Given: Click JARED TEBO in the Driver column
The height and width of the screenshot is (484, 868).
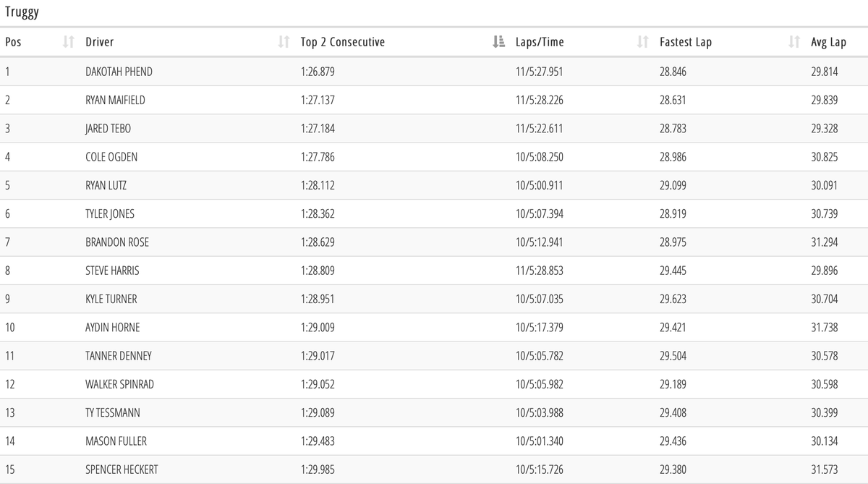Looking at the screenshot, I should click(x=108, y=129).
